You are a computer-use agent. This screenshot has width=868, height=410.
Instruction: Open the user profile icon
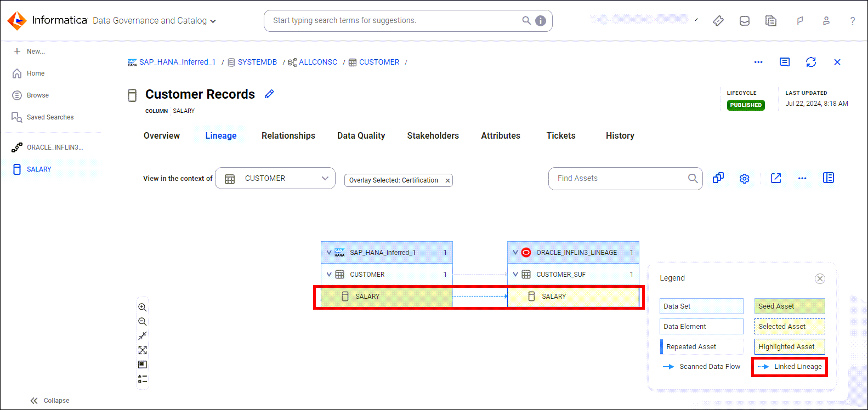click(826, 21)
